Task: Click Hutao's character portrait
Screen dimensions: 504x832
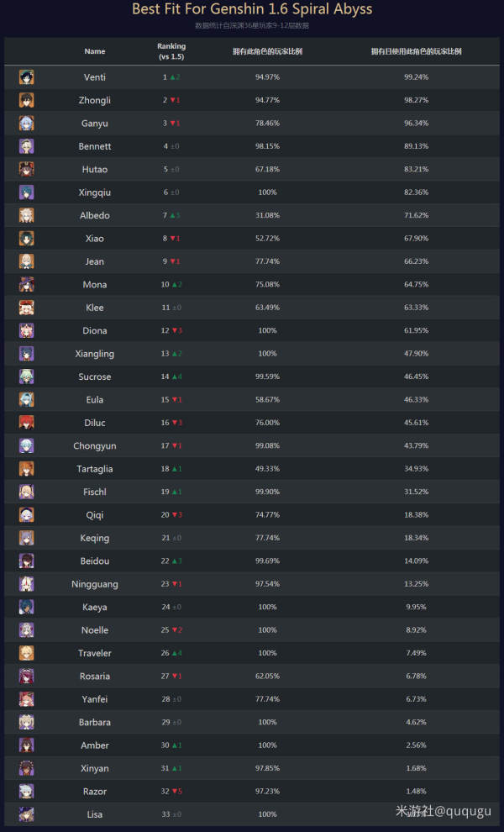Action: point(27,169)
